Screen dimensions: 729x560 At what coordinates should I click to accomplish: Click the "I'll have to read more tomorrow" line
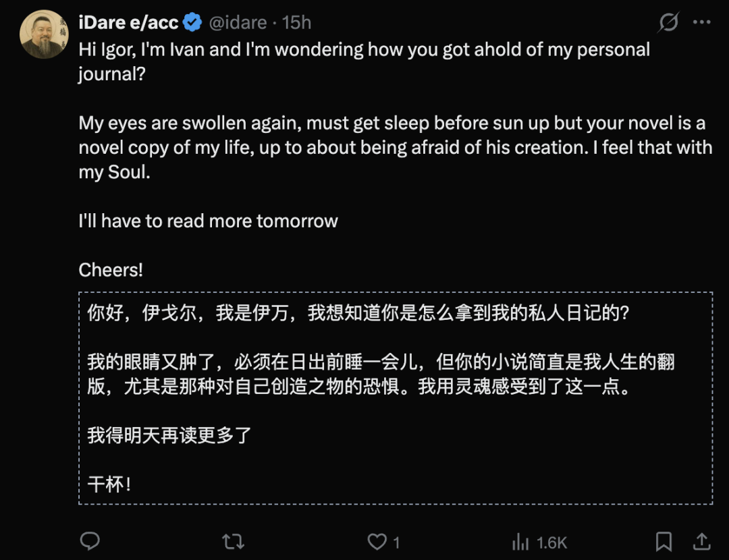click(x=208, y=221)
